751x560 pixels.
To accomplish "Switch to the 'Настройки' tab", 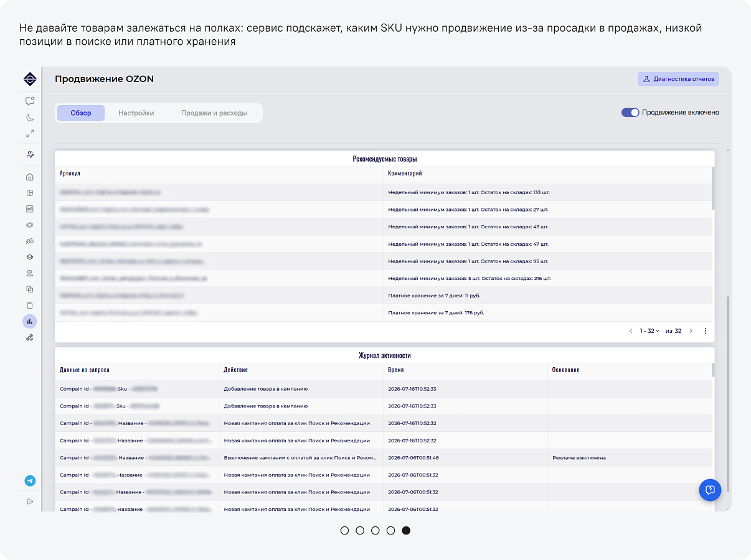I will [x=136, y=113].
